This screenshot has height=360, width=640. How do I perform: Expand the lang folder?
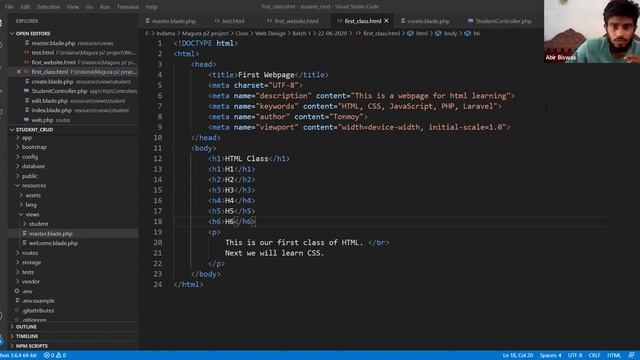31,205
